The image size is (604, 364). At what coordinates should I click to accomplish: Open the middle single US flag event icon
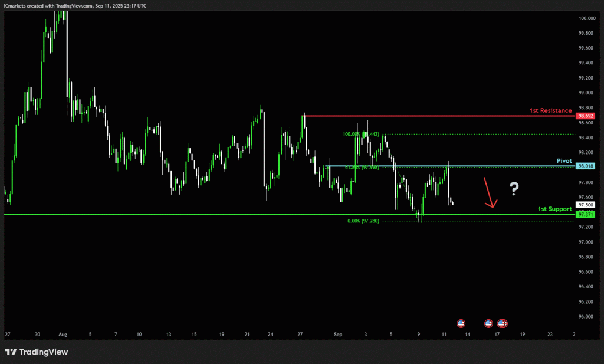click(488, 323)
